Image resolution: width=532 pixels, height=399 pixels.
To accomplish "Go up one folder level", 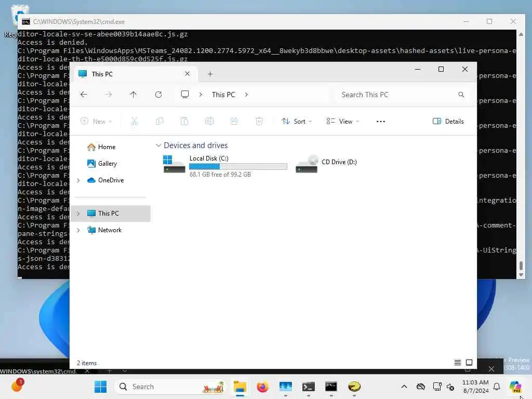I will (x=134, y=95).
